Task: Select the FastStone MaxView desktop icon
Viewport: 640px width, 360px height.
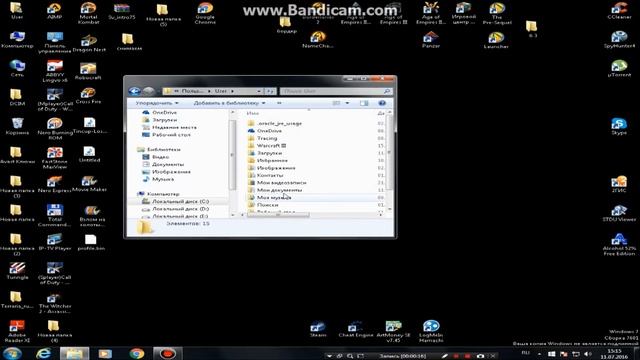Action: 55,158
